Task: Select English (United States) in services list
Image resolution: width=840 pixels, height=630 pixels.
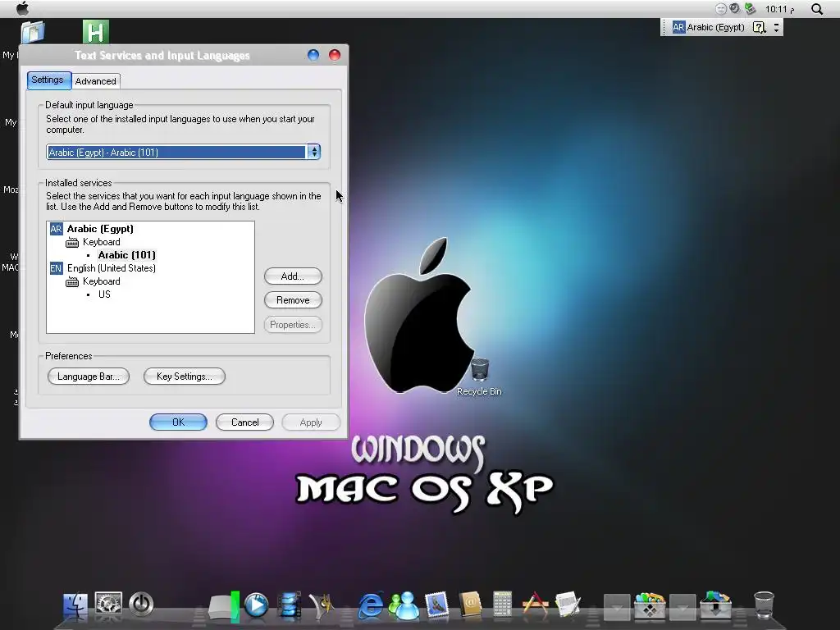Action: (111, 268)
